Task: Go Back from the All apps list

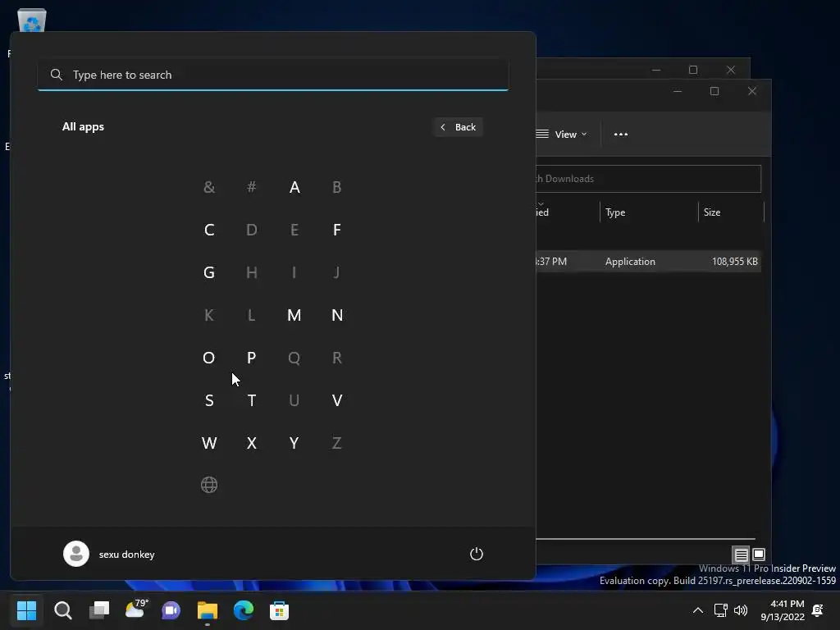Action: pyautogui.click(x=458, y=127)
